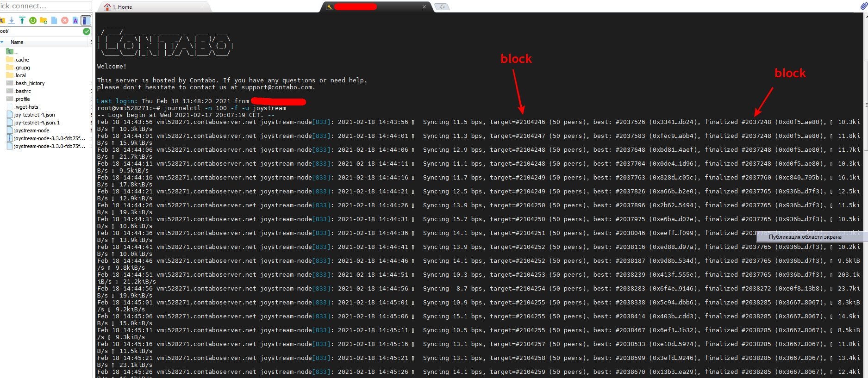Image resolution: width=868 pixels, height=378 pixels.
Task: Toggle the follow terminal folder icon
Action: (x=85, y=20)
